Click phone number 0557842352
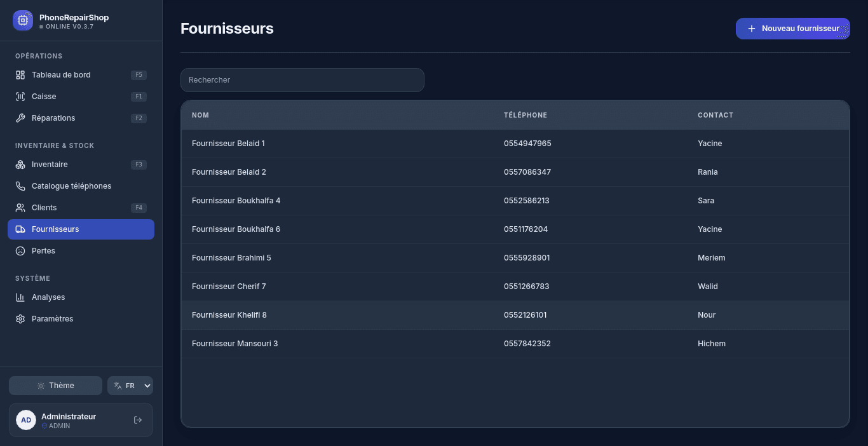Screen dimensions: 868x446 527,344
